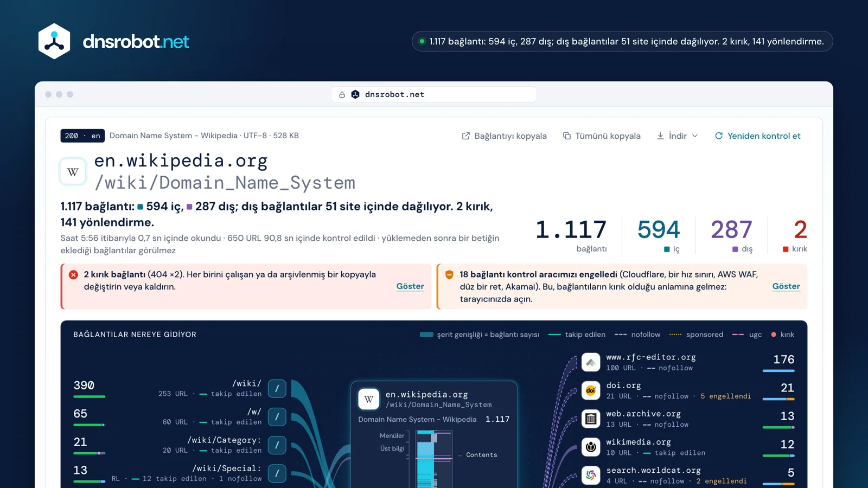Click the web.archive.org site icon
Viewport: 868px width, 488px height.
(x=591, y=419)
